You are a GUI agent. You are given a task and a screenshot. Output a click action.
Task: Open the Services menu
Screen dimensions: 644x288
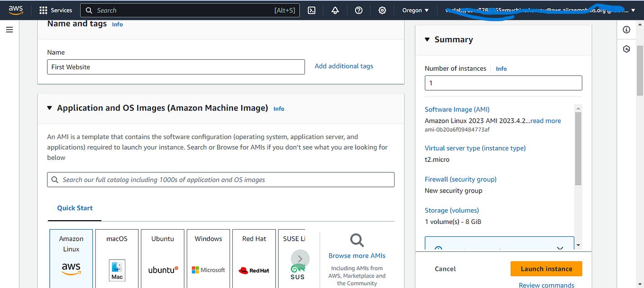pyautogui.click(x=55, y=10)
